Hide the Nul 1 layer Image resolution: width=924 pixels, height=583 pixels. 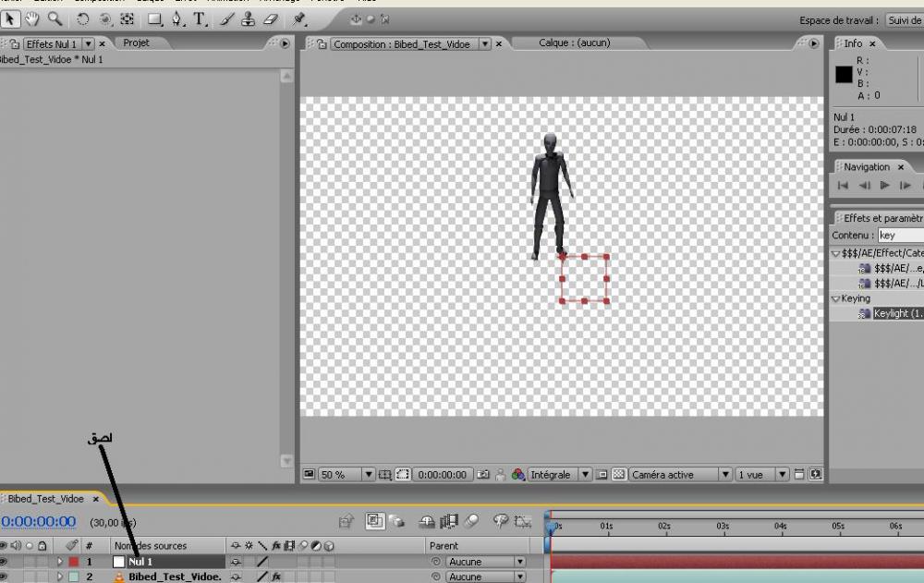tap(5, 562)
